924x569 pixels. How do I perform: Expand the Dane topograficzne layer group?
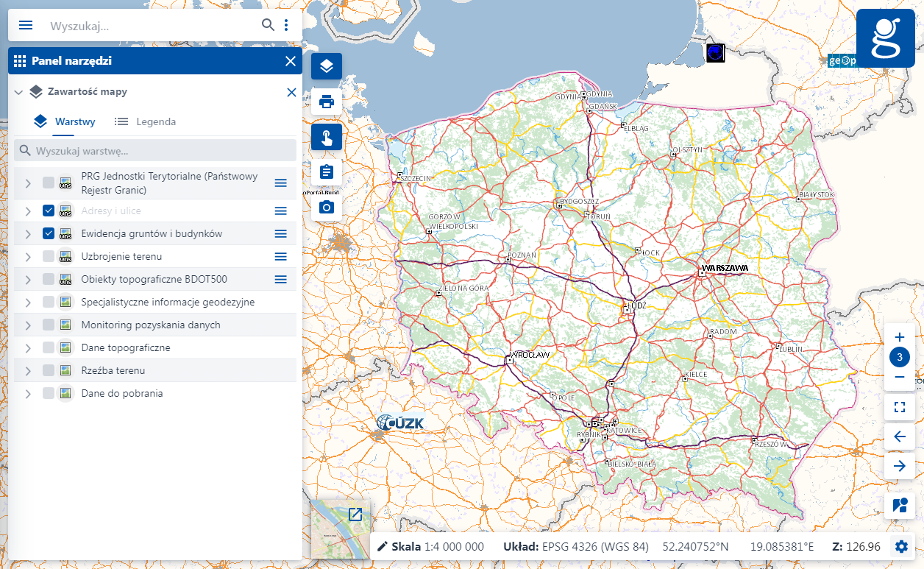[x=28, y=347]
